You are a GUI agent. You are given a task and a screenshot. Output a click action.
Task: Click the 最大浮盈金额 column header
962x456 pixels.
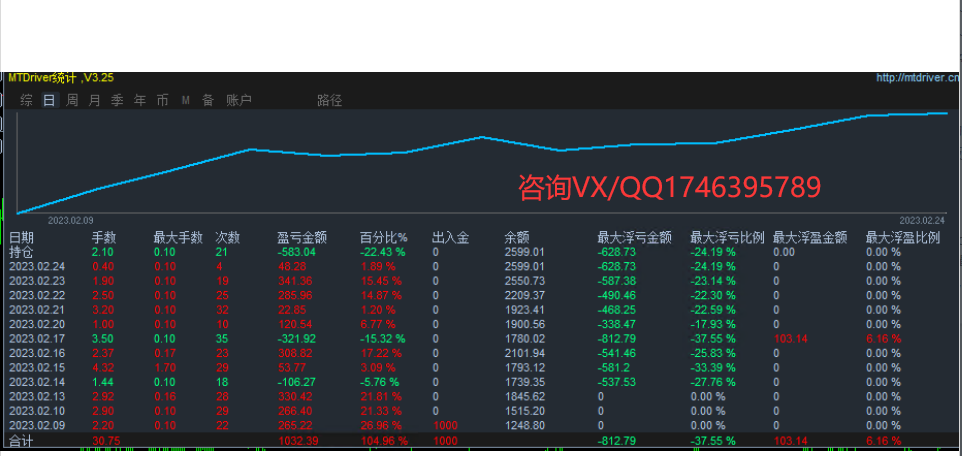tap(810, 238)
